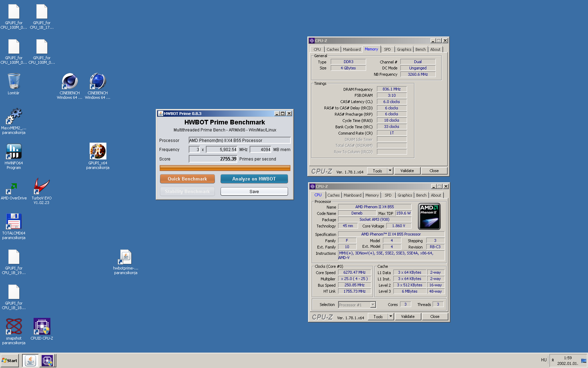Click Analyze on HWBOT button

click(254, 179)
